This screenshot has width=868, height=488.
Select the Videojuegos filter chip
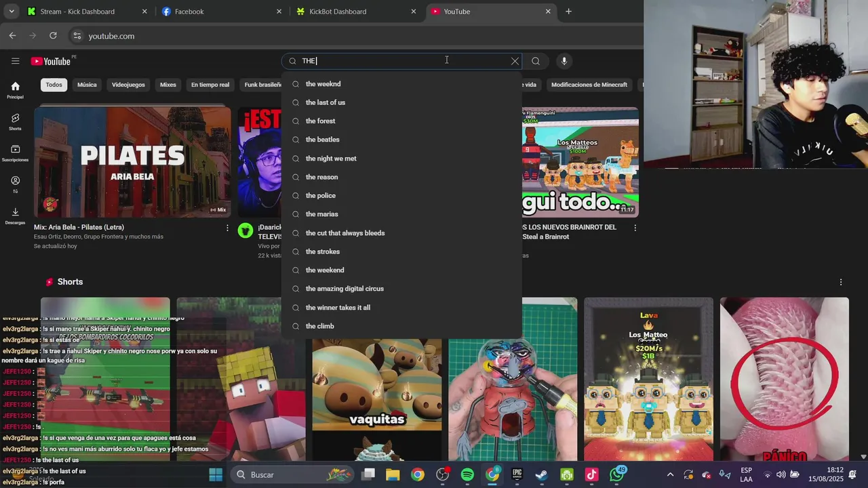tap(128, 85)
